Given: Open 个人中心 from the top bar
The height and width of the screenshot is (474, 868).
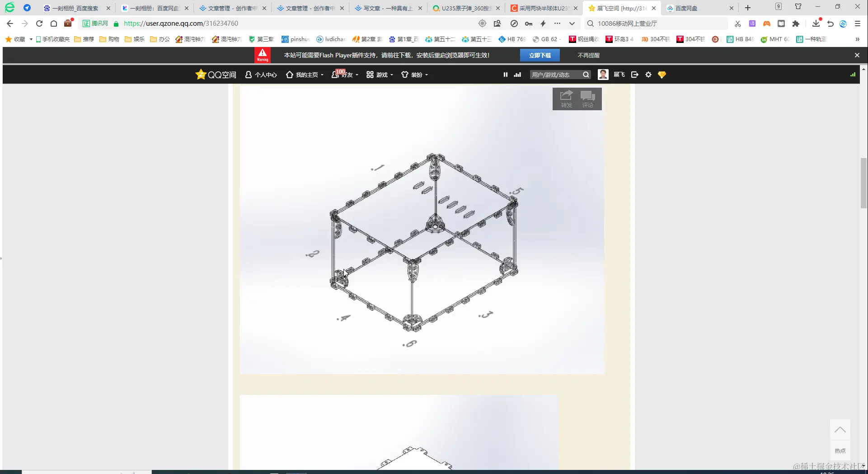Looking at the screenshot, I should tap(261, 75).
